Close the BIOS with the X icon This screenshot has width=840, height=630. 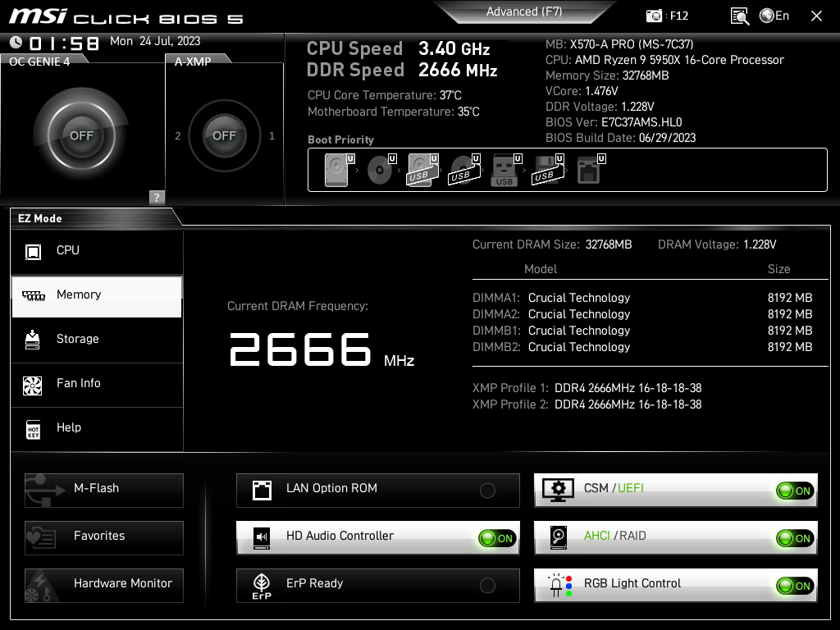coord(816,16)
